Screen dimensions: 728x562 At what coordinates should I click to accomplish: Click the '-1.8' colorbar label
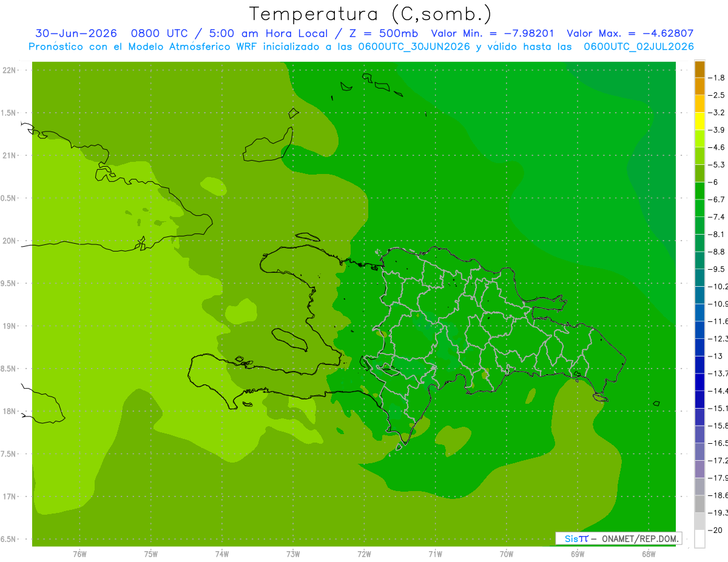pos(716,78)
